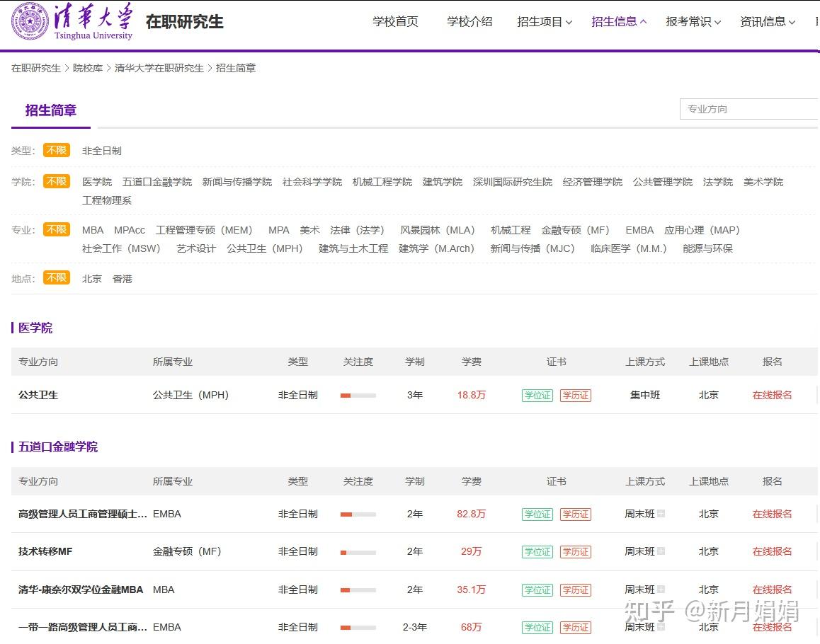820x644 pixels.
Task: Click the 学位证 badge in 技术转移MF row
Action: tap(537, 552)
